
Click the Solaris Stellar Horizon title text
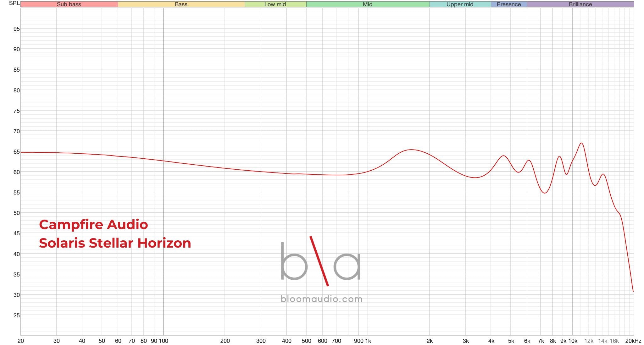115,243
